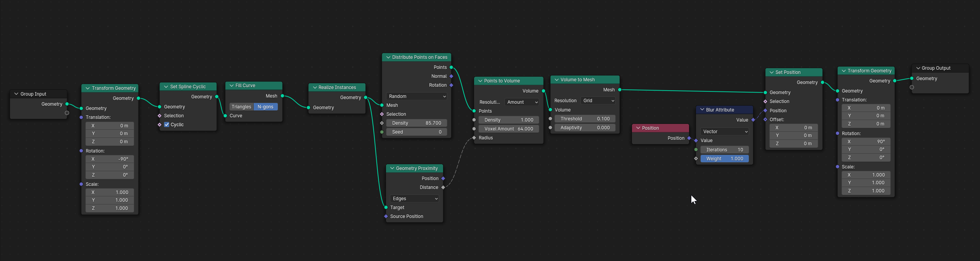Click the Fill Curve Mesh output socket
This screenshot has height=261, width=980.
click(282, 96)
